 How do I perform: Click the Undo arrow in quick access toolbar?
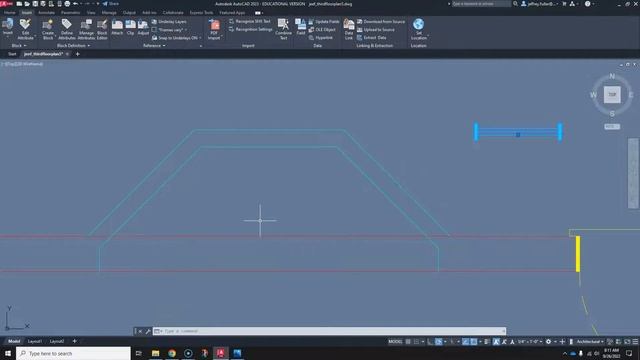pyautogui.click(x=75, y=4)
